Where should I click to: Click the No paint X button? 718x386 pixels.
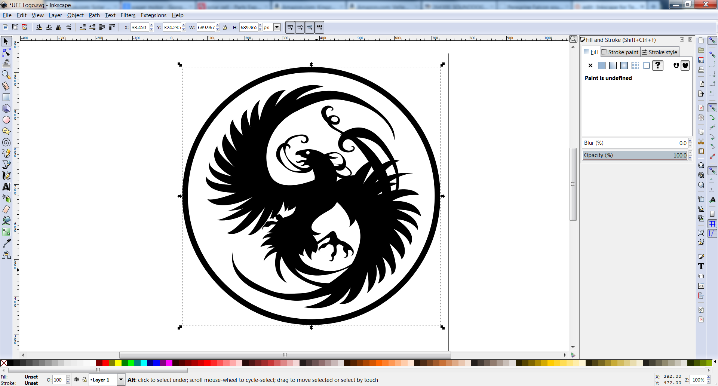(590, 65)
